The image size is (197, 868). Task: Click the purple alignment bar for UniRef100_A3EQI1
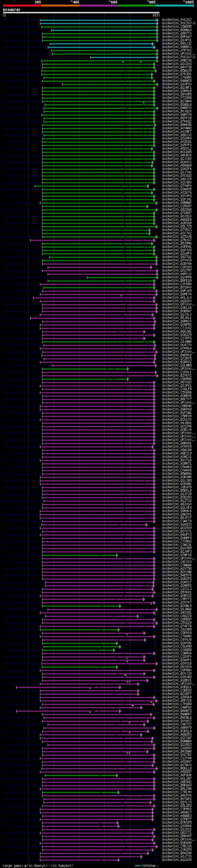tap(69, 687)
